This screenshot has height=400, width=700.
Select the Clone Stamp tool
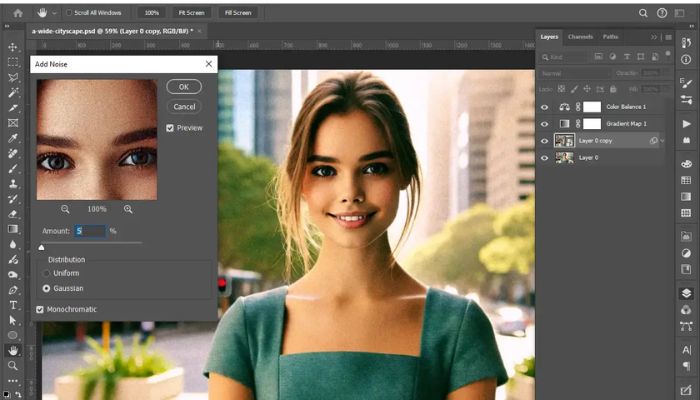(13, 183)
